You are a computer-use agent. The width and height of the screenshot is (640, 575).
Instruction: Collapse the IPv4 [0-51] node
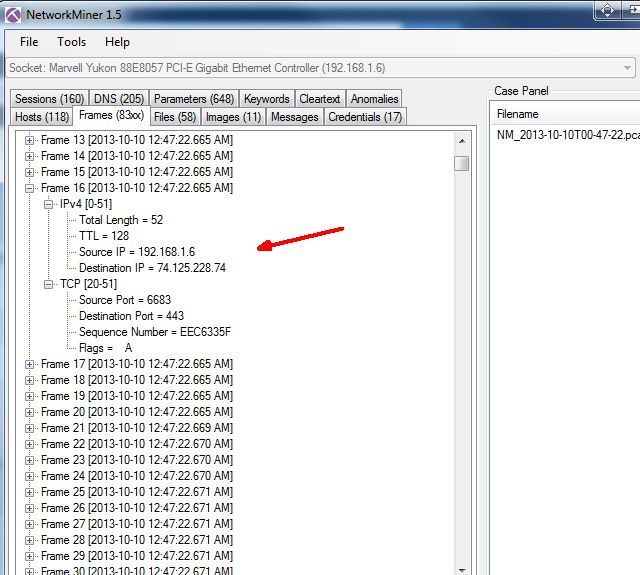[49, 204]
